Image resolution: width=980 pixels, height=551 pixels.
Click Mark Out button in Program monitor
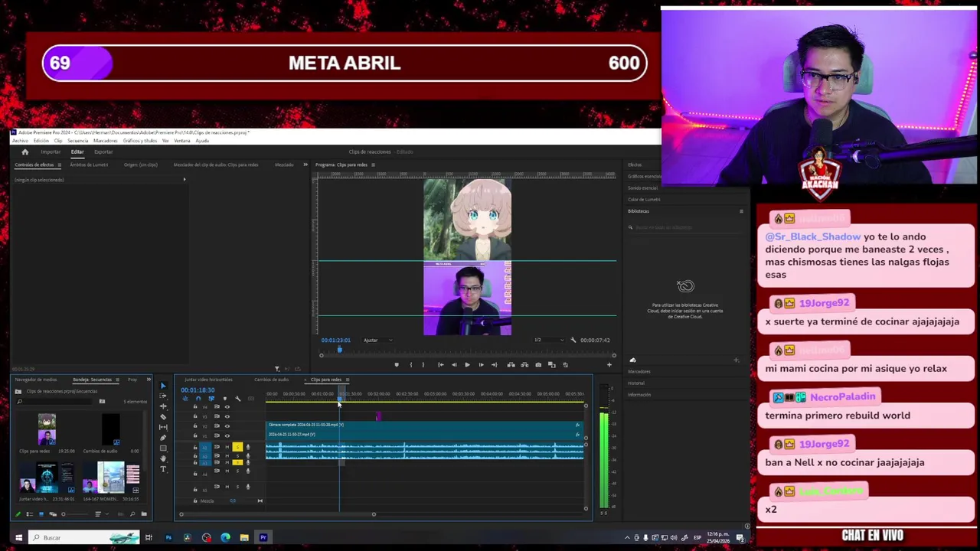423,364
